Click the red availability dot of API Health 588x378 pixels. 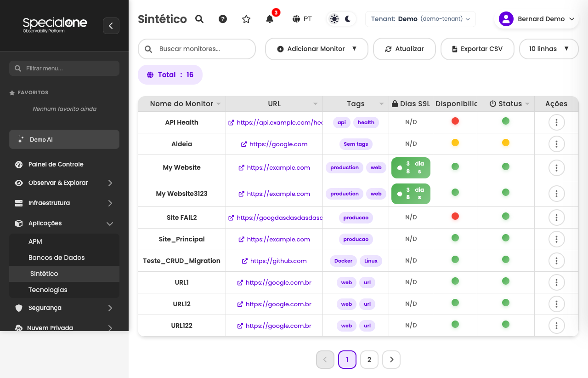455,121
